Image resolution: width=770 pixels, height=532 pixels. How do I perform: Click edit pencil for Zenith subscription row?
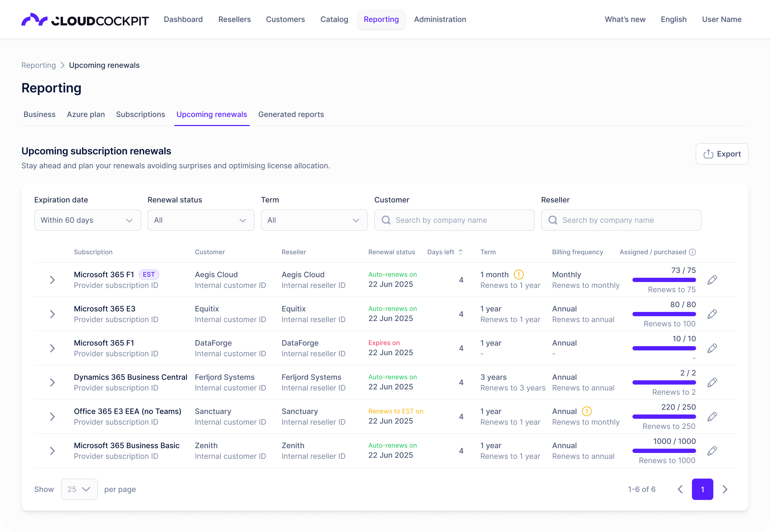[712, 451]
